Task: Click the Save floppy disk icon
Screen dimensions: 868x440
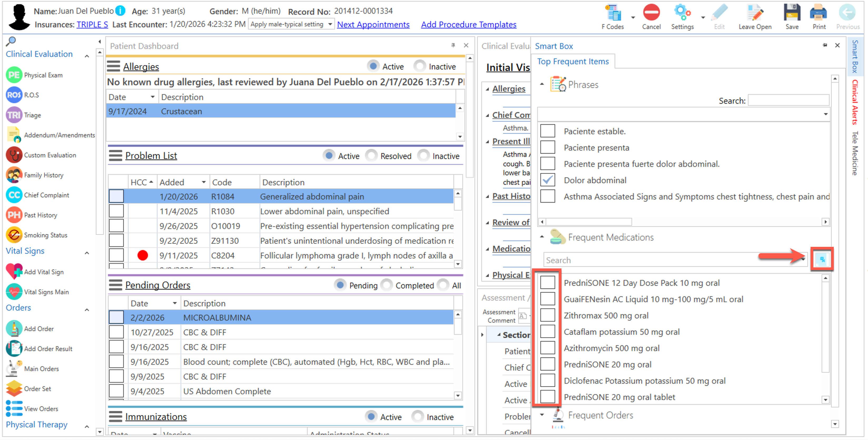Action: [792, 13]
